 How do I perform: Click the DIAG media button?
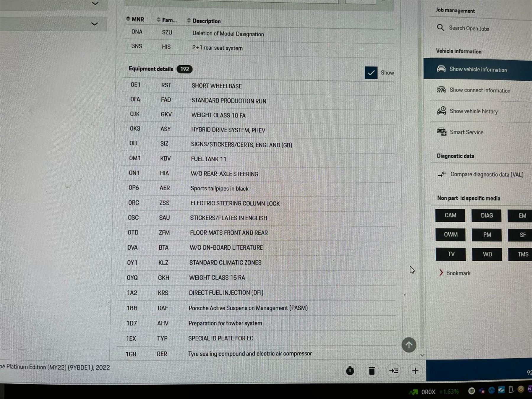click(x=486, y=215)
